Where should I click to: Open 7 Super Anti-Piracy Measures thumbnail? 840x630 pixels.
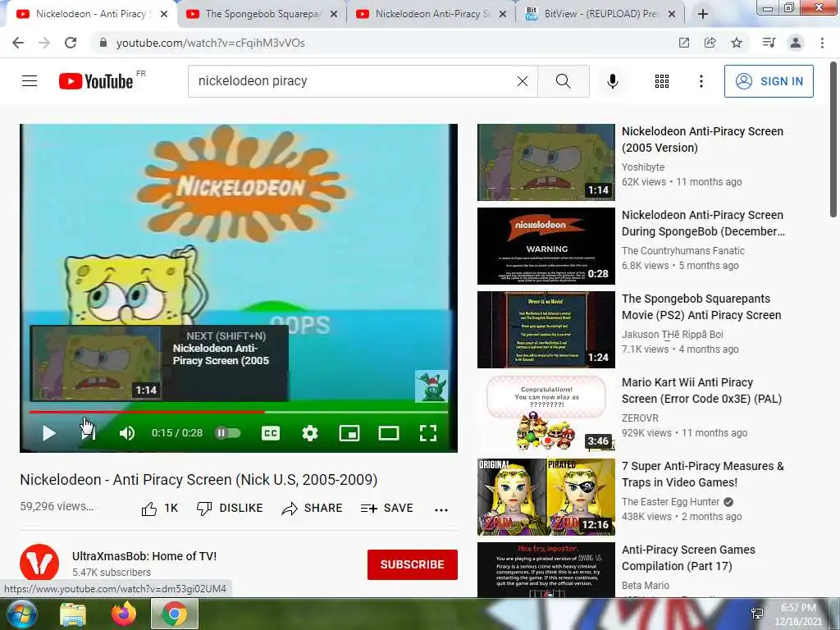546,496
